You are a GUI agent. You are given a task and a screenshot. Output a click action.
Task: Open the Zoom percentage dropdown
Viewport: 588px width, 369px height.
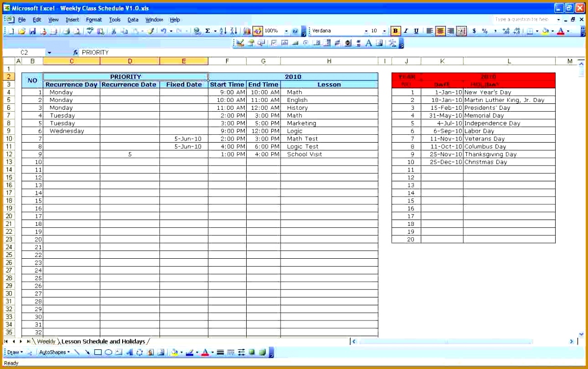point(286,31)
